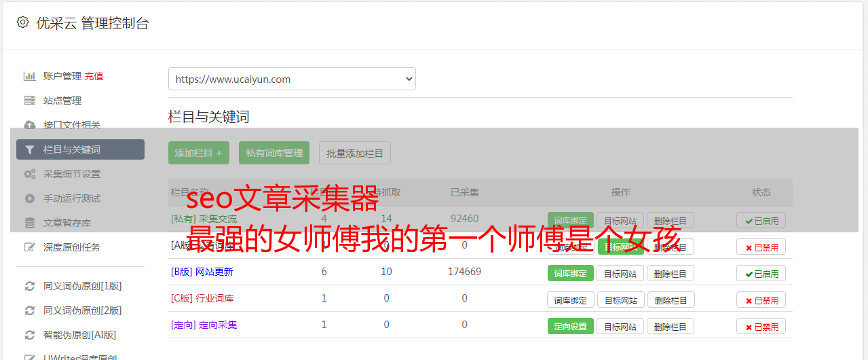Open 手动运行测试 via its play icon
The image size is (868, 360).
[29, 198]
